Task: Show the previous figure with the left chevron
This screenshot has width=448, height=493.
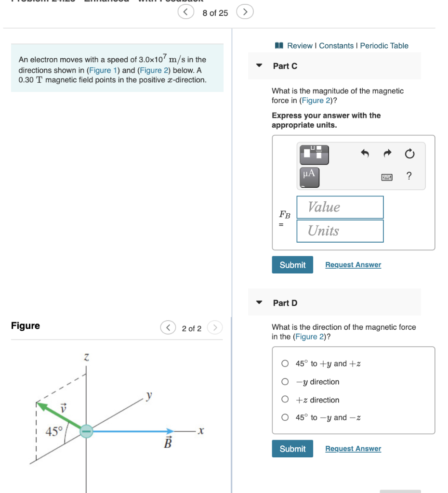Action: [x=168, y=328]
